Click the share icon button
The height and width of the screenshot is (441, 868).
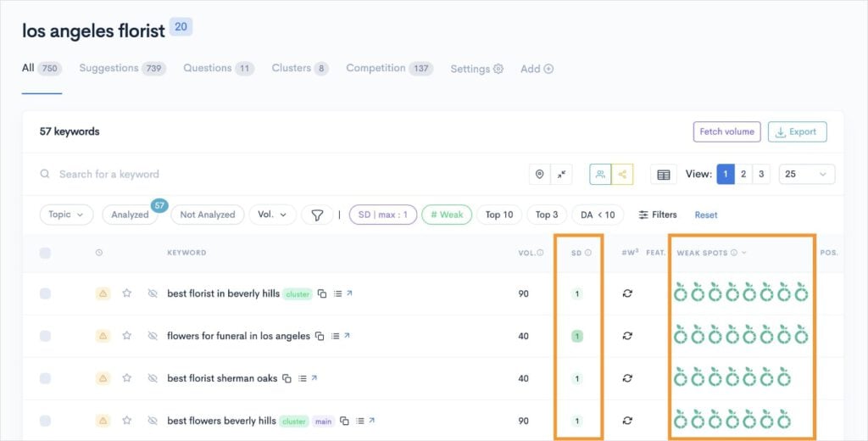tap(622, 174)
